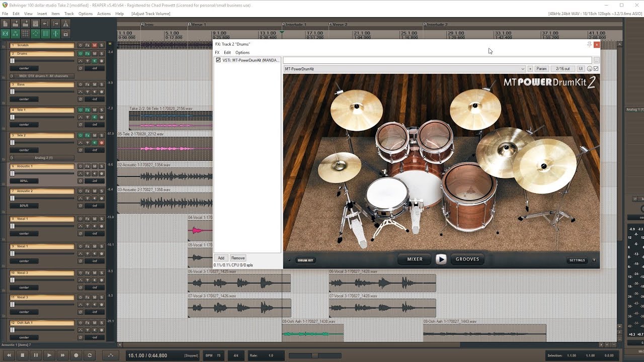Click the Pause transport button
This screenshot has height=362, width=644.
coord(36,355)
